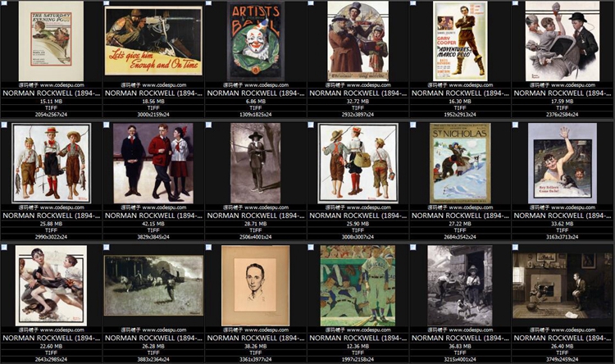The height and width of the screenshot is (364, 615).
Task: Click the '28.71 MB' file size text
Action: click(256, 224)
